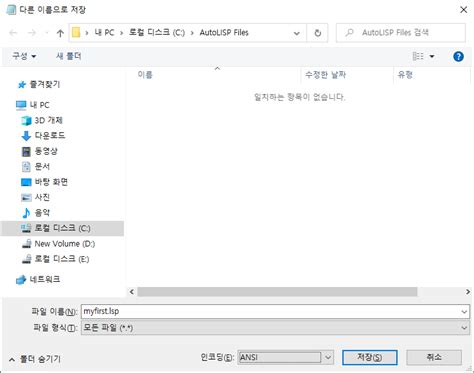Screen dimensions: 474x373
Task: Click the horizontal scrollbar left arrow
Action: click(132, 292)
